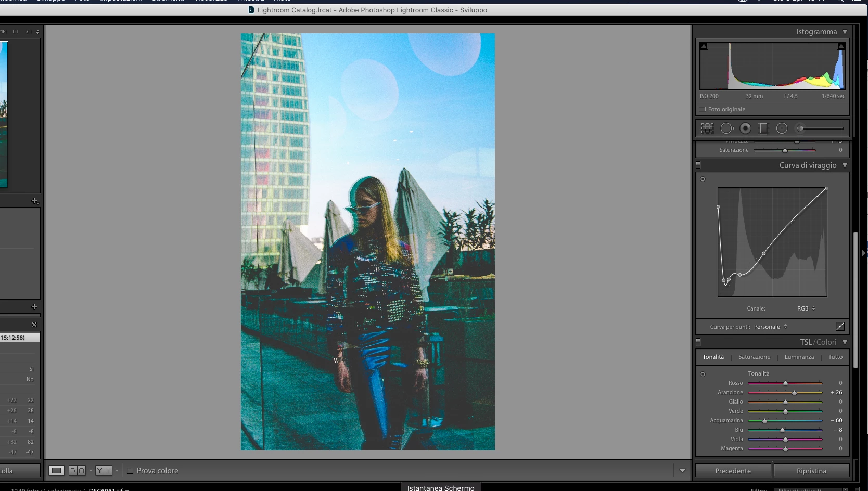Select the Radial Filter tool

782,128
